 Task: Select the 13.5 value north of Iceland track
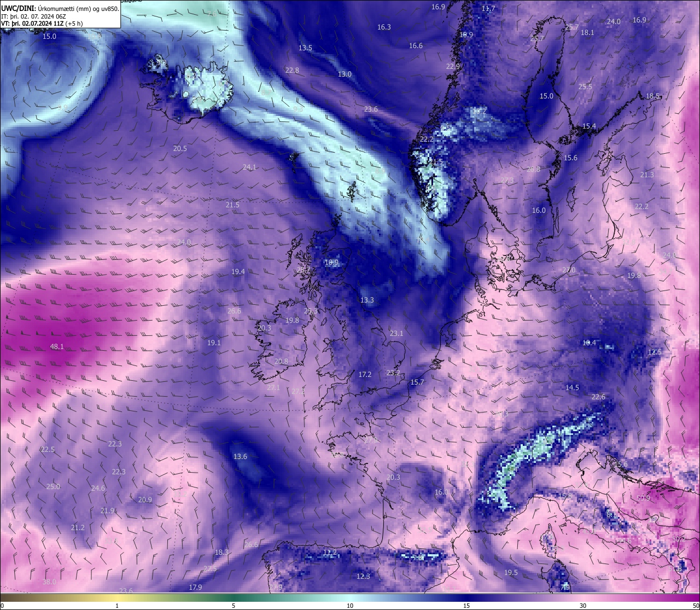pyautogui.click(x=305, y=48)
